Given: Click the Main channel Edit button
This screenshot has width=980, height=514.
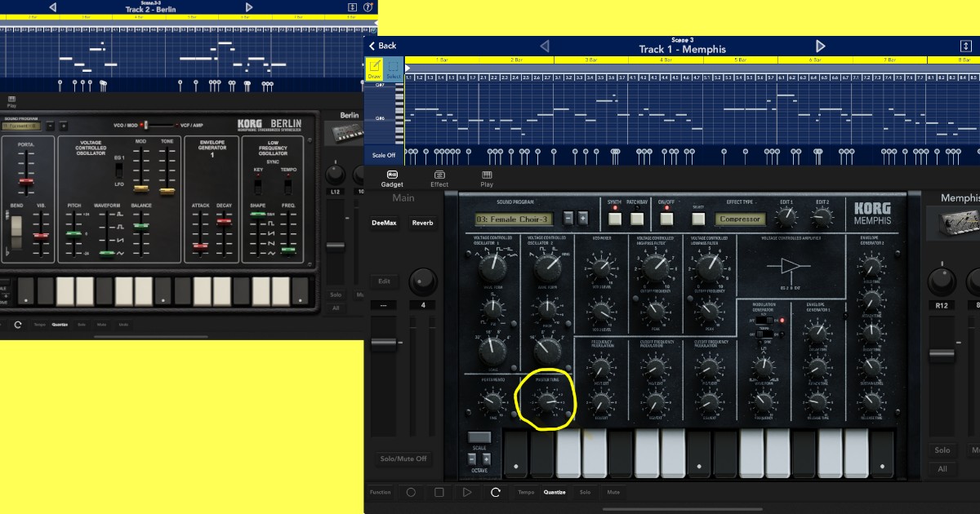Looking at the screenshot, I should (x=384, y=281).
